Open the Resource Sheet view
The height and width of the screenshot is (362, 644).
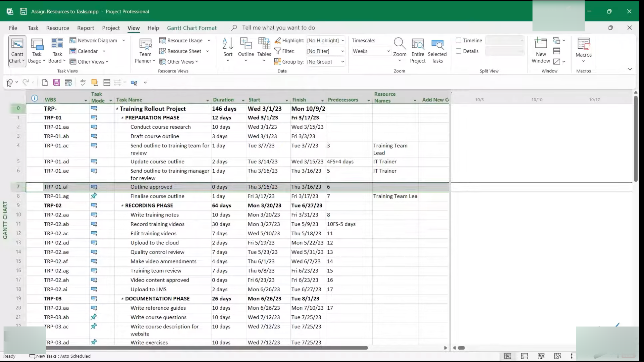[184, 51]
